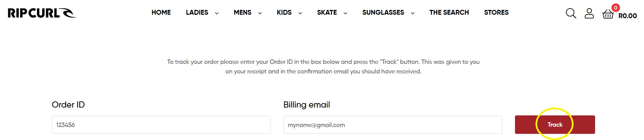Screen dimensions: 644x140
Task: Expand the Sunglasses dropdown chevron
Action: click(412, 13)
